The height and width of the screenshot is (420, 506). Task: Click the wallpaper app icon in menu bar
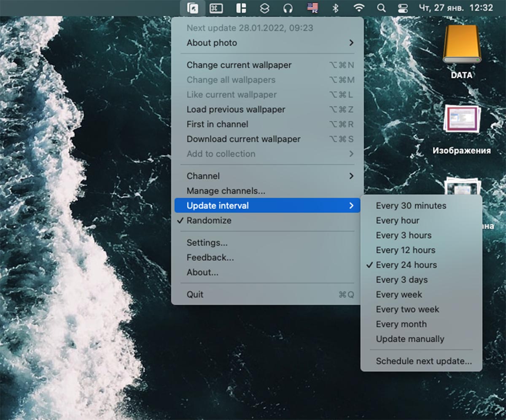pyautogui.click(x=192, y=8)
